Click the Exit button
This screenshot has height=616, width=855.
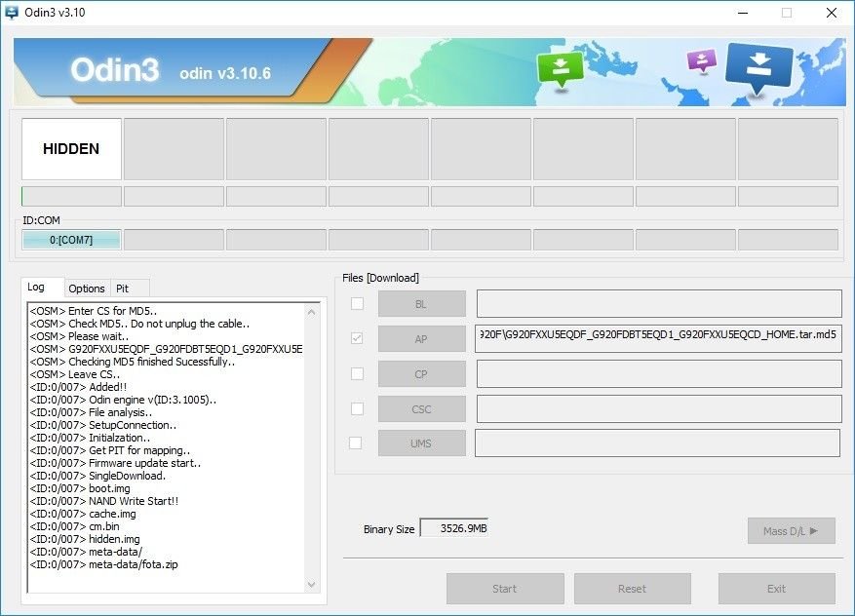click(776, 589)
